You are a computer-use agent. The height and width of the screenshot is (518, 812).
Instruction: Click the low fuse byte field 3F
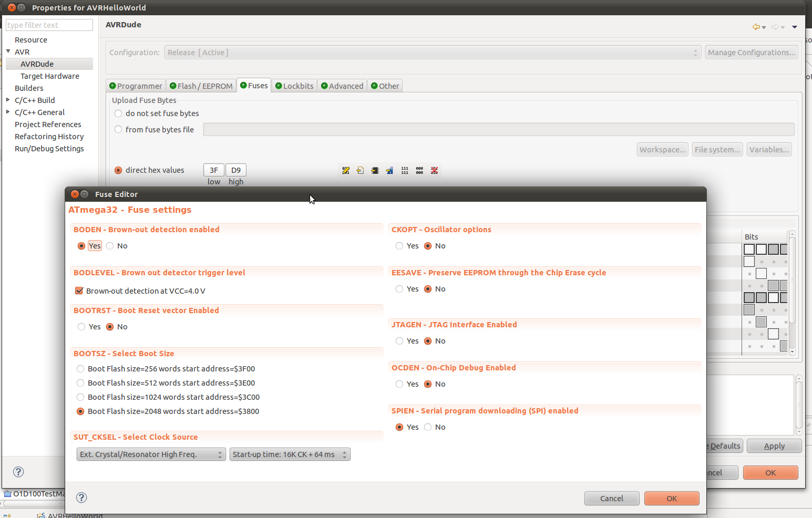(214, 170)
